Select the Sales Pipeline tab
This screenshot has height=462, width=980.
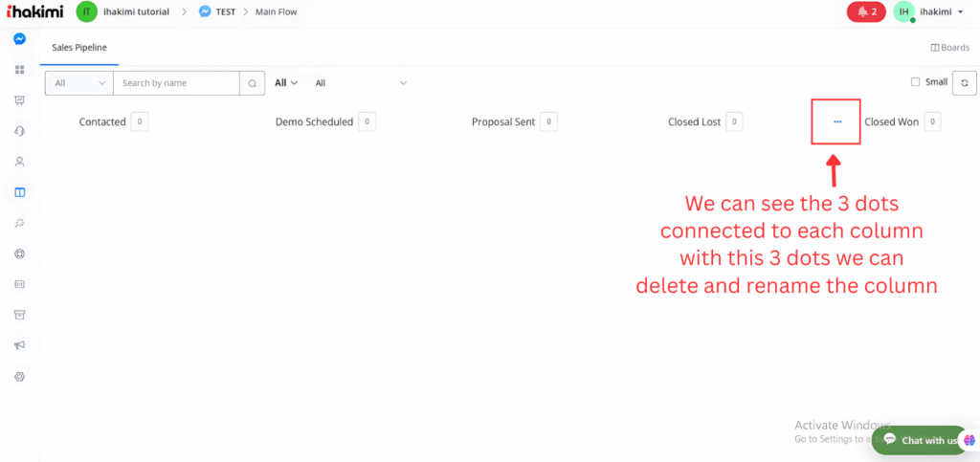[x=78, y=46]
